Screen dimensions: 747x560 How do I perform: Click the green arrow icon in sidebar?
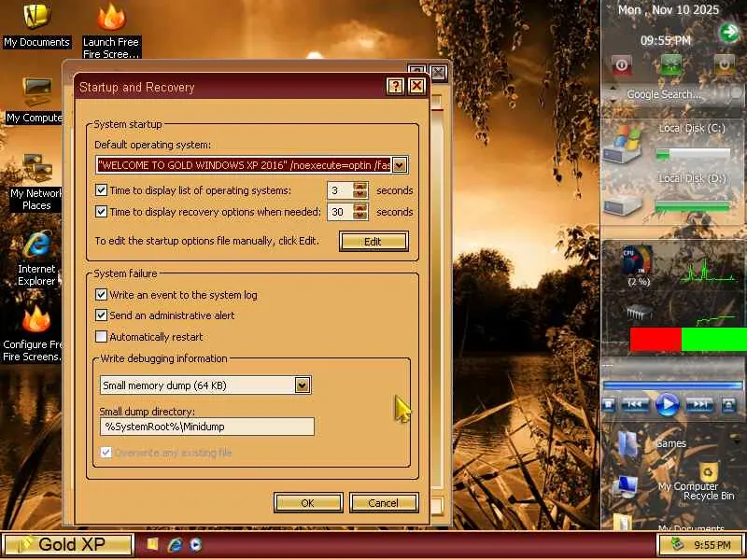(728, 33)
